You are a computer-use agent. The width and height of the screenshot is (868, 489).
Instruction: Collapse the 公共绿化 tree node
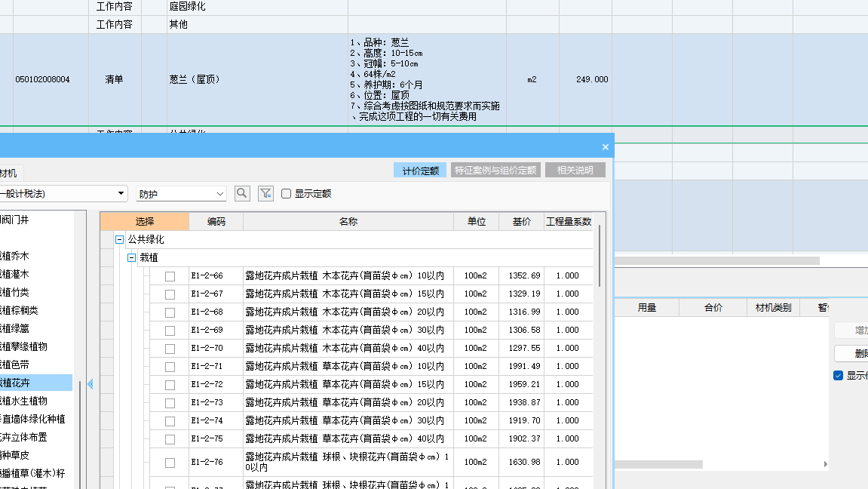(x=119, y=240)
